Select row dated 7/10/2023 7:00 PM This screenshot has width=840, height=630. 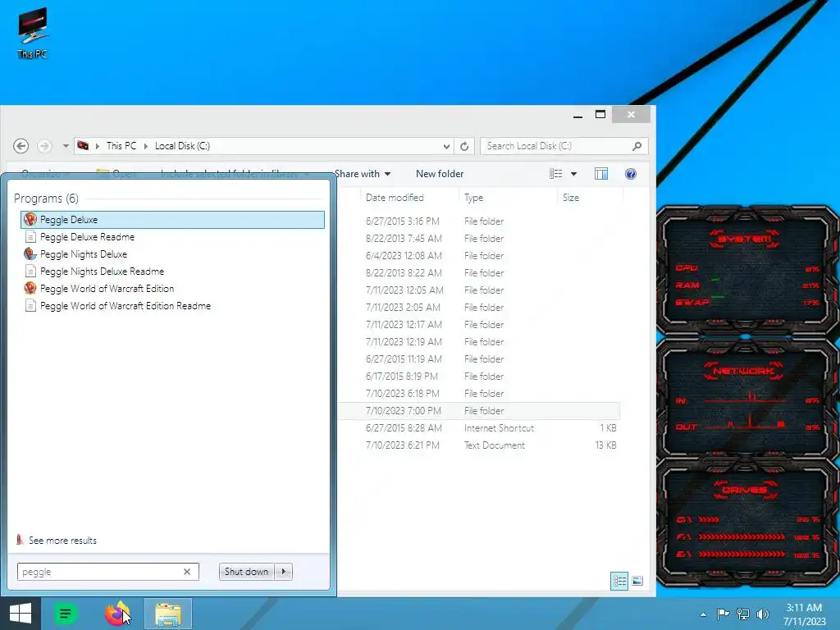[x=478, y=411]
